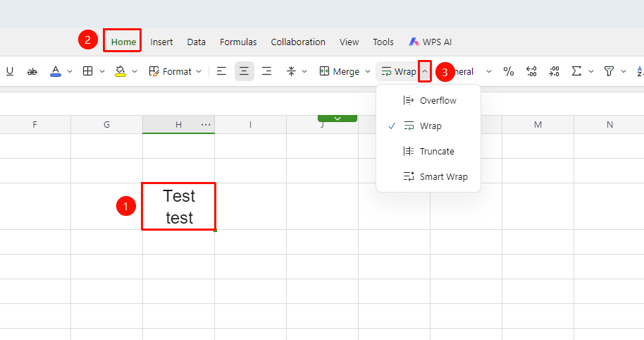This screenshot has height=340, width=644.
Task: Select column N header
Action: 609,125
